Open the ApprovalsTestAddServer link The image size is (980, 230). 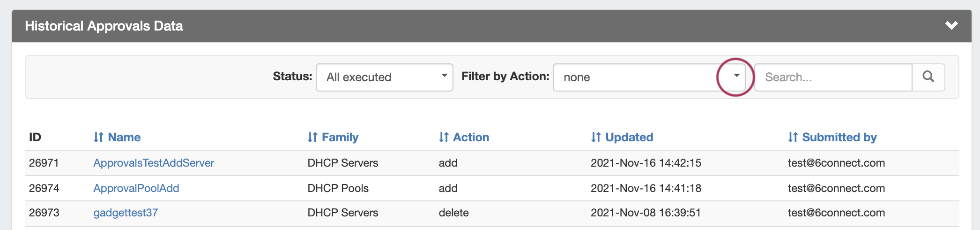(x=154, y=163)
